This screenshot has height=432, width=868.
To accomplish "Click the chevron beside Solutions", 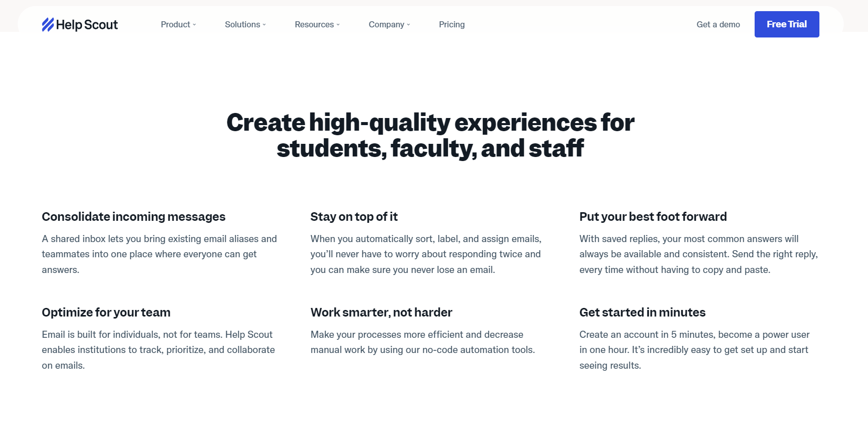I will click(264, 24).
